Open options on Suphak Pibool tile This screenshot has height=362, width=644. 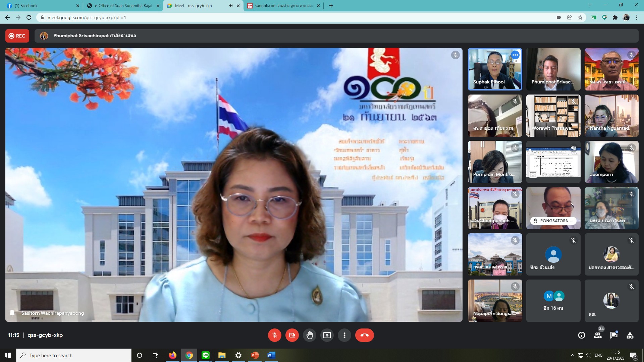coord(515,55)
